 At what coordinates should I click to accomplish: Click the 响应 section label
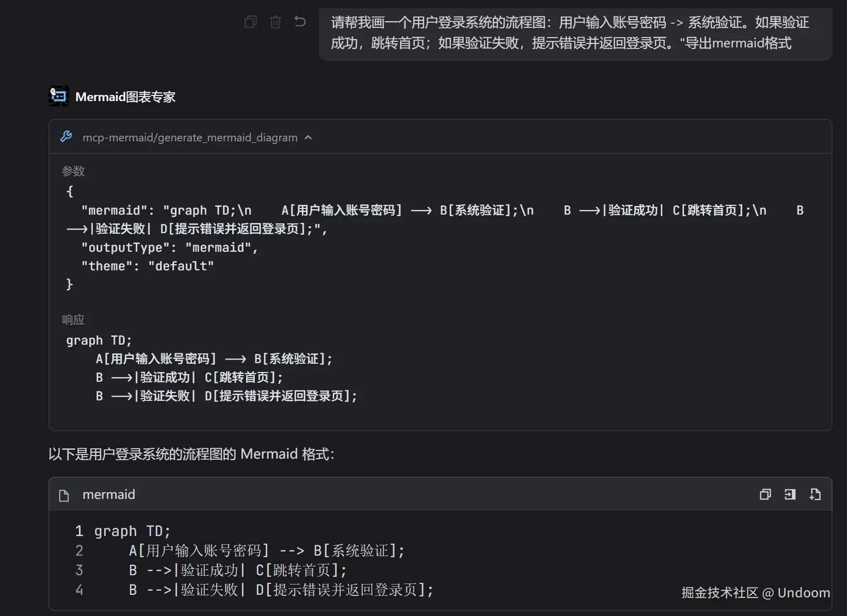point(73,320)
